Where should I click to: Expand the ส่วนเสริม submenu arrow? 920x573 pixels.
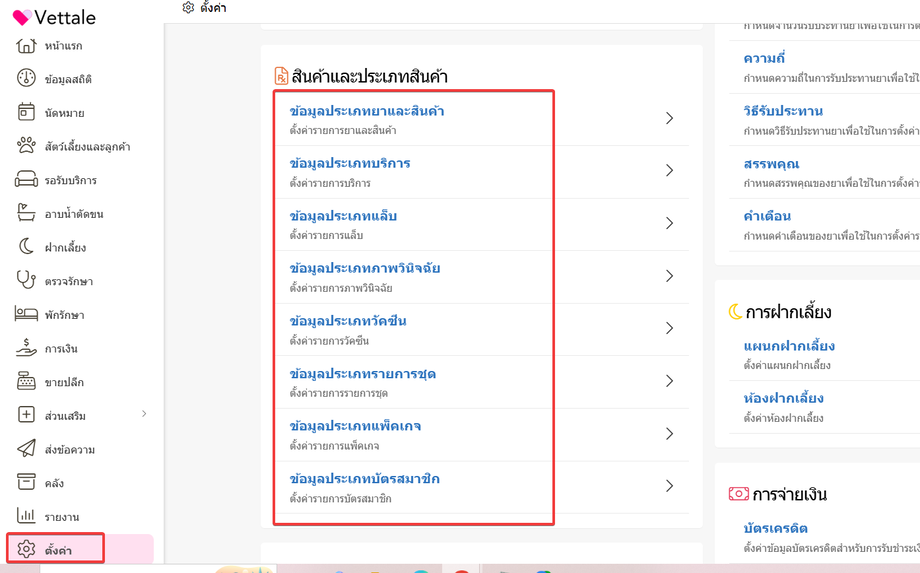pyautogui.click(x=144, y=414)
